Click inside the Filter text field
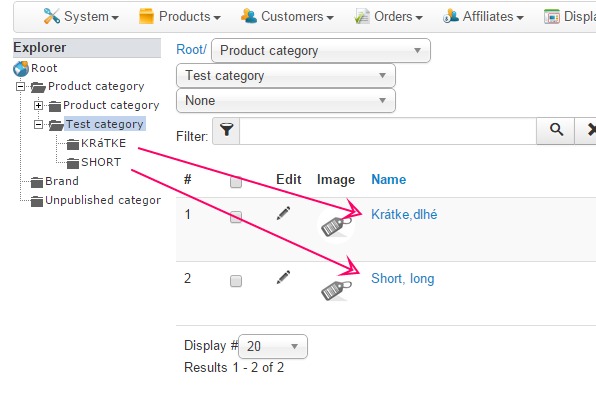This screenshot has height=404, width=596. point(388,131)
